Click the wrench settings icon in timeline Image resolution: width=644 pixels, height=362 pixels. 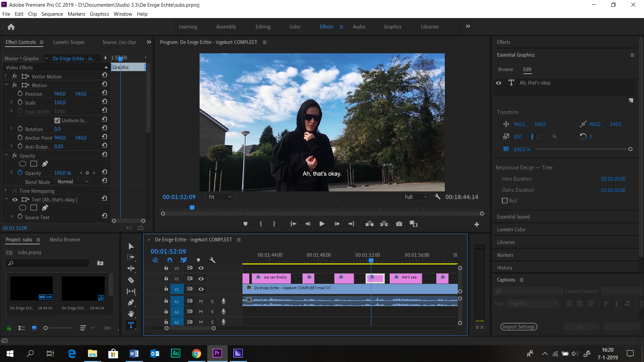coord(213,260)
